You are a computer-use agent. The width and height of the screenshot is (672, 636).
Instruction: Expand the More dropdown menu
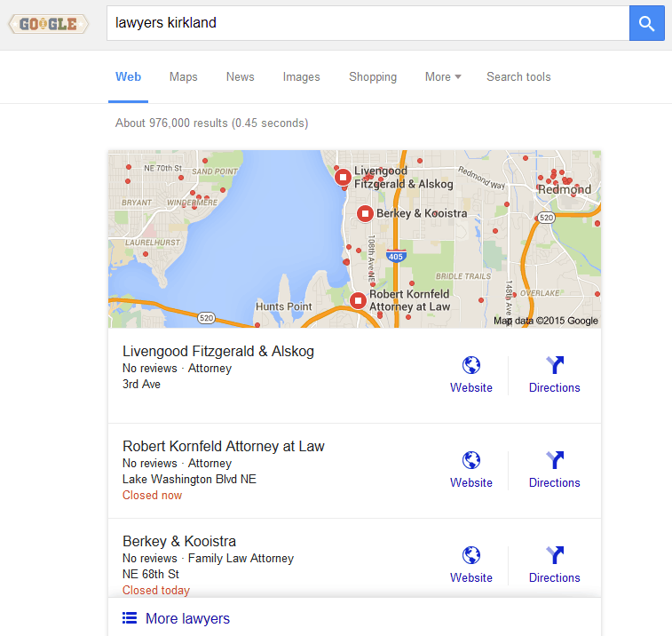[443, 76]
